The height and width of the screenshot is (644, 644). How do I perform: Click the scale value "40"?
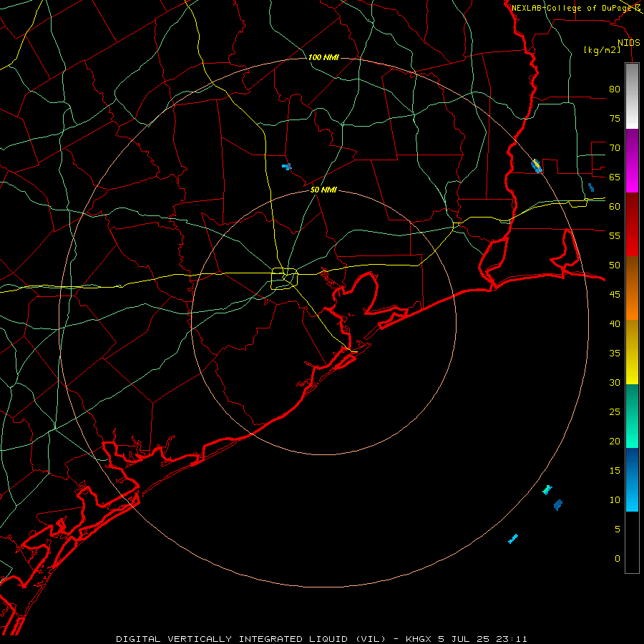[615, 323]
